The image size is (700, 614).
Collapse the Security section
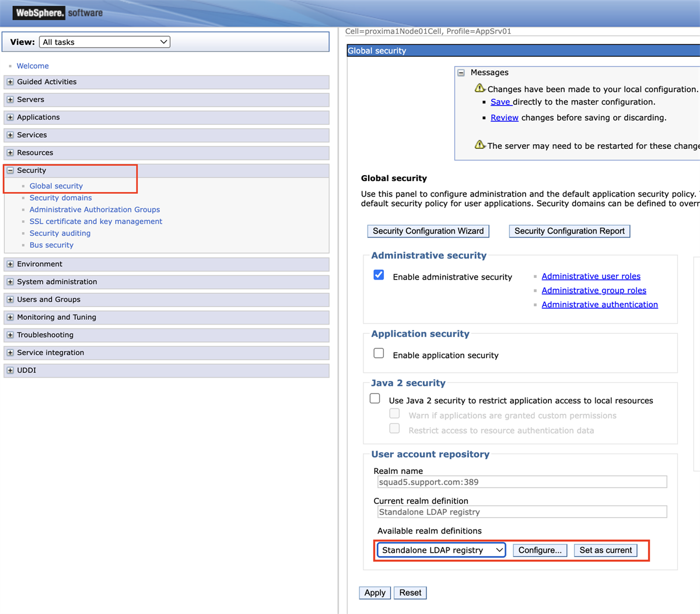point(10,170)
